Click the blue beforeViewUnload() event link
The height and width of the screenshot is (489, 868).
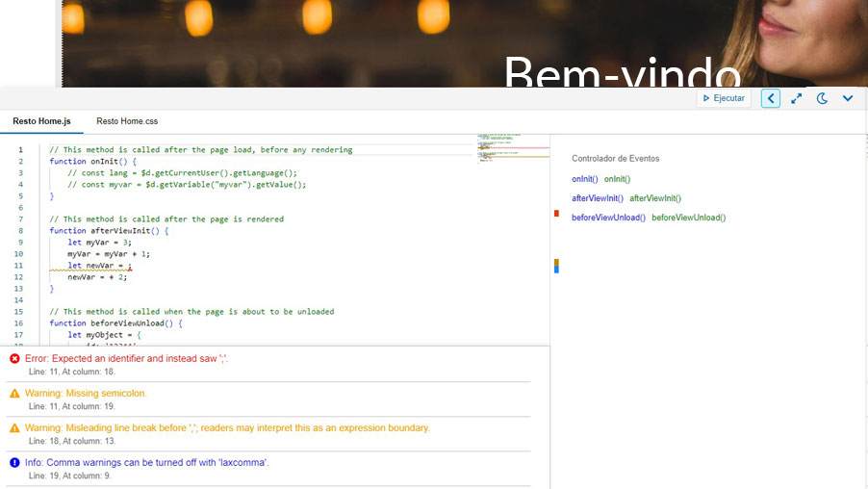click(608, 218)
